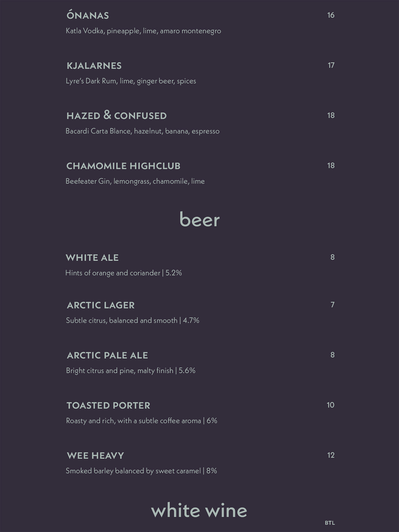The image size is (399, 532).
Task: Tap the Beefeater Gin ingredients line
Action: [135, 181]
